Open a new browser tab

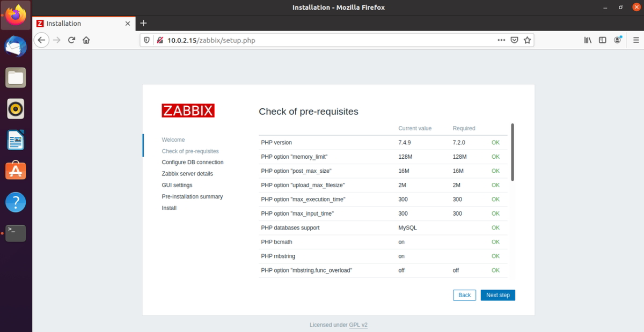(143, 23)
